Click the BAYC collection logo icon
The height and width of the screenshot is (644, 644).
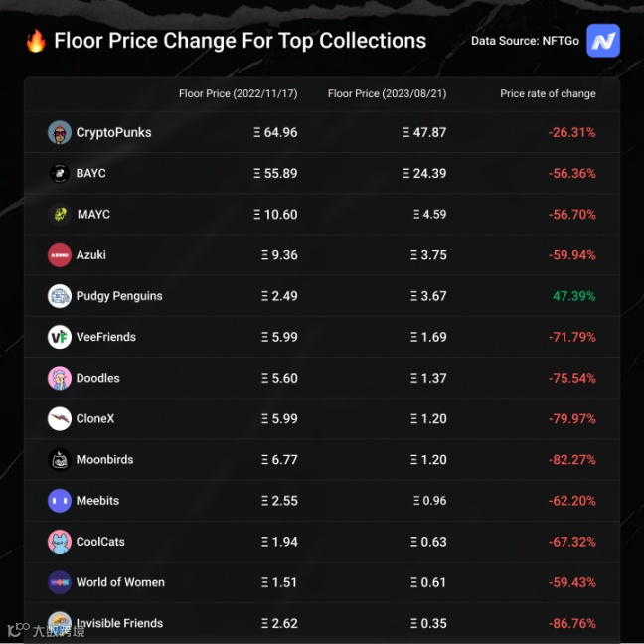point(60,173)
